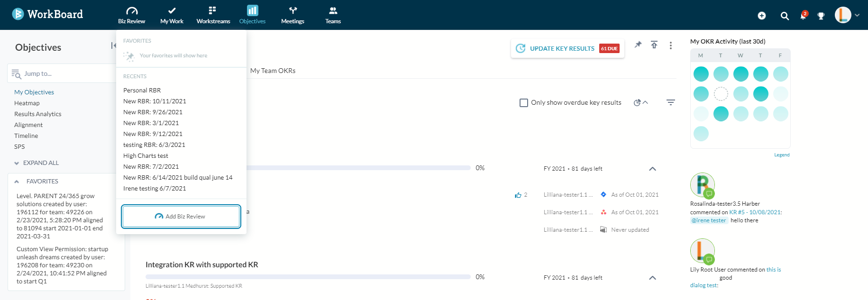Viewport: 868px width, 300px height.
Task: Open Workstreams from the top bar
Action: click(x=213, y=15)
